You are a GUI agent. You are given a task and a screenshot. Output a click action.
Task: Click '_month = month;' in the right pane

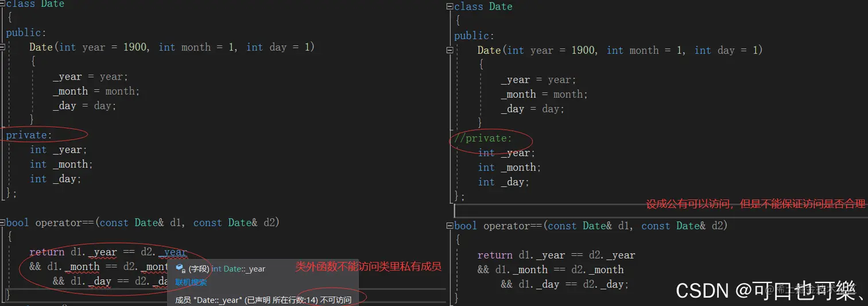click(x=544, y=95)
